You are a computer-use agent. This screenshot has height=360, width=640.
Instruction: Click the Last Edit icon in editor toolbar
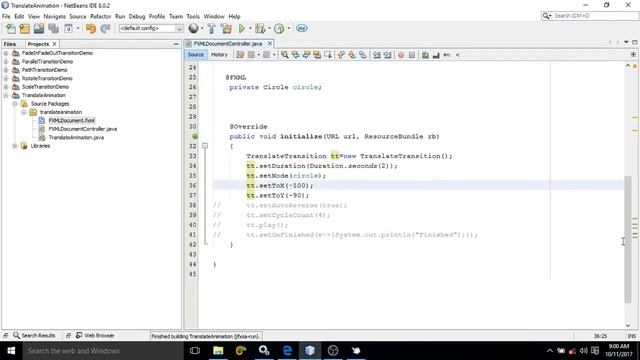pyautogui.click(x=240, y=55)
